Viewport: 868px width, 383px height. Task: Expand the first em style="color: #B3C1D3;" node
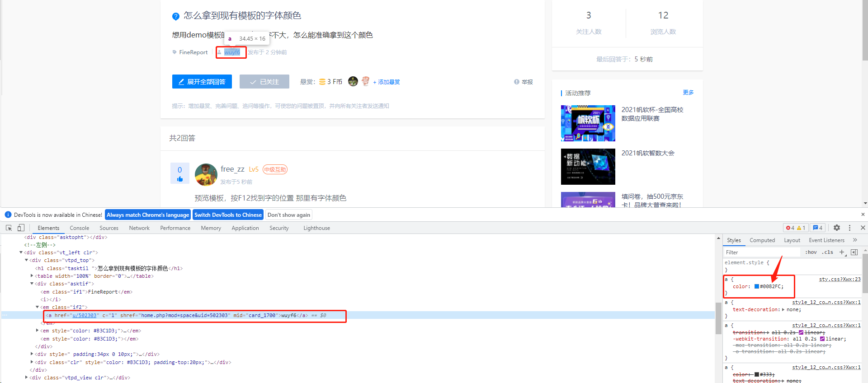[x=37, y=331]
